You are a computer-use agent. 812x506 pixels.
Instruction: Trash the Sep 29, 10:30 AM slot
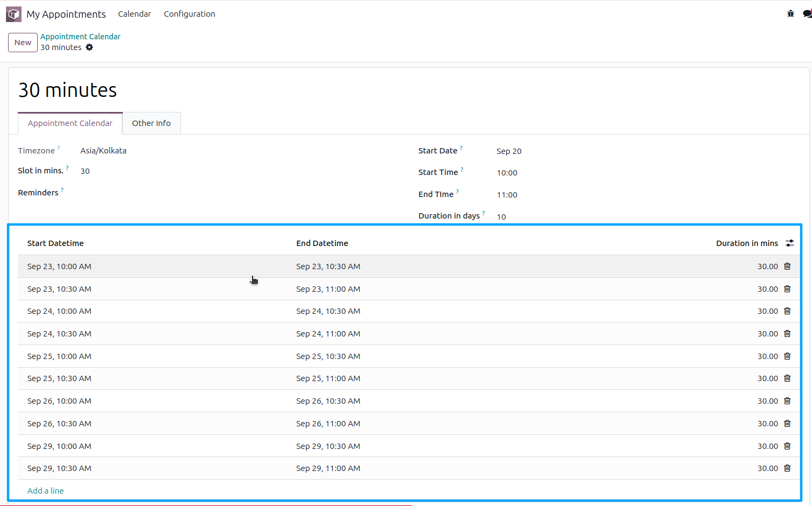pyautogui.click(x=787, y=468)
